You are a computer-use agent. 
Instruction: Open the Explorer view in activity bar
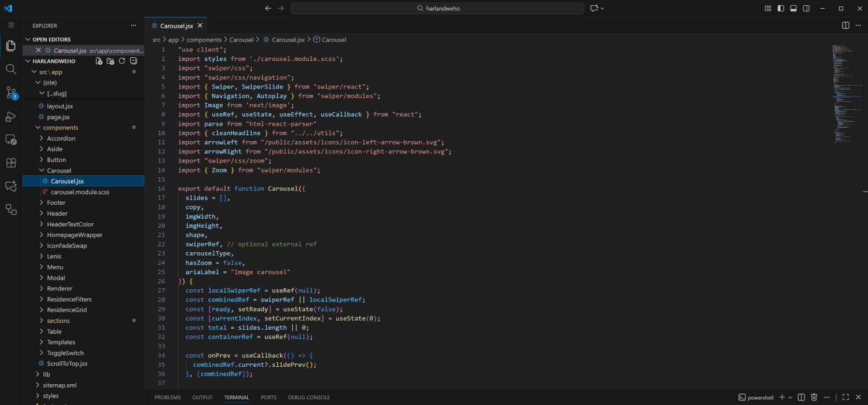(x=11, y=46)
